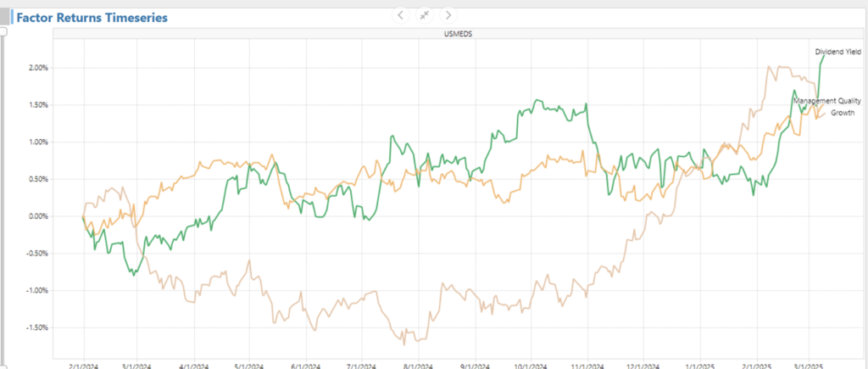Screen dimensions: 868x369
Task: Collapse the chart with the inward-arrows icon
Action: coord(425,14)
